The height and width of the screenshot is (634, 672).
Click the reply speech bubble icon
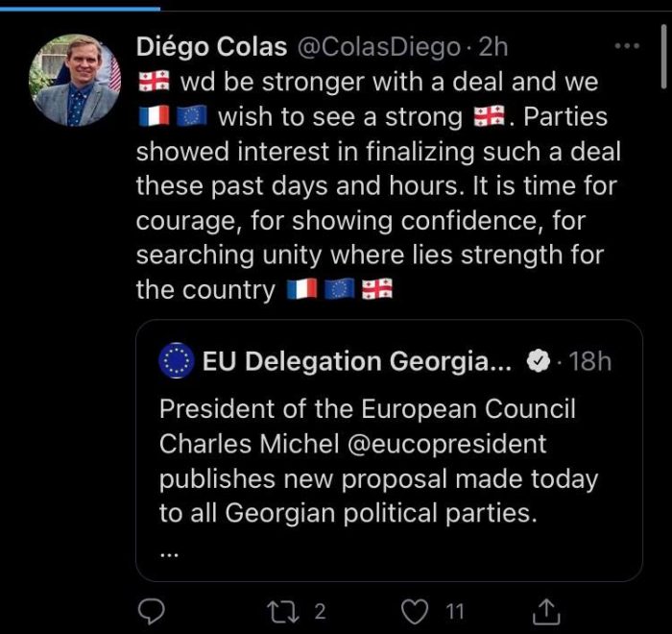[152, 610]
